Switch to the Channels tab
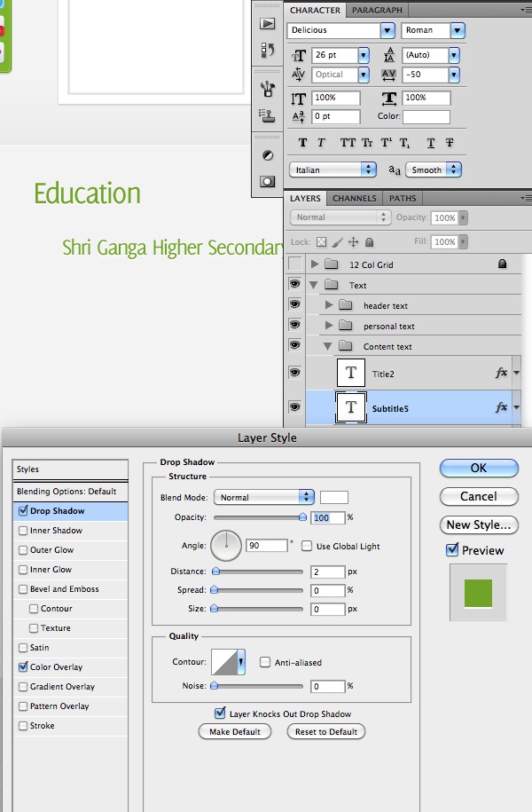The image size is (532, 812). click(355, 198)
